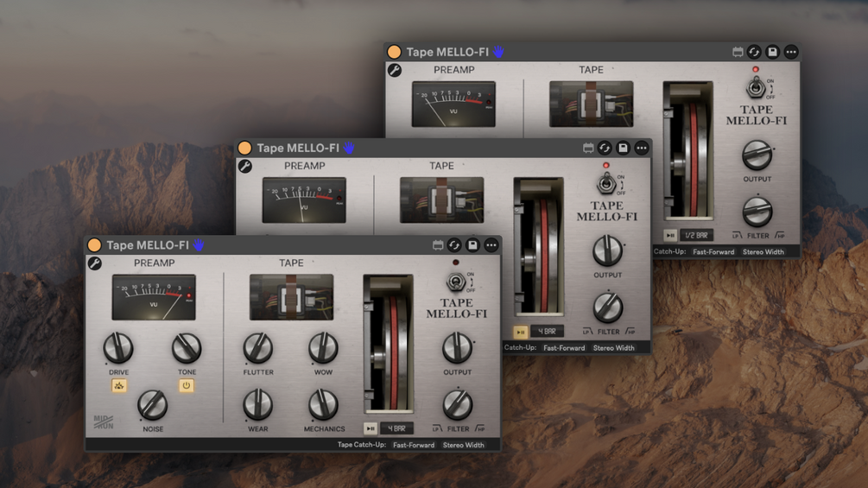This screenshot has width=868, height=488.
Task: Toggle the yellow power button under TONE
Action: (x=187, y=385)
